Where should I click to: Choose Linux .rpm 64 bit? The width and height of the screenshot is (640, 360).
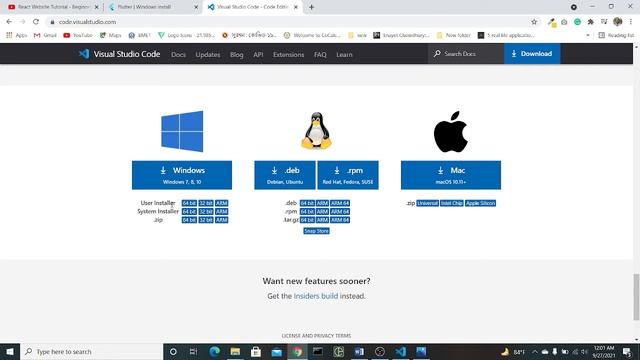coord(307,211)
